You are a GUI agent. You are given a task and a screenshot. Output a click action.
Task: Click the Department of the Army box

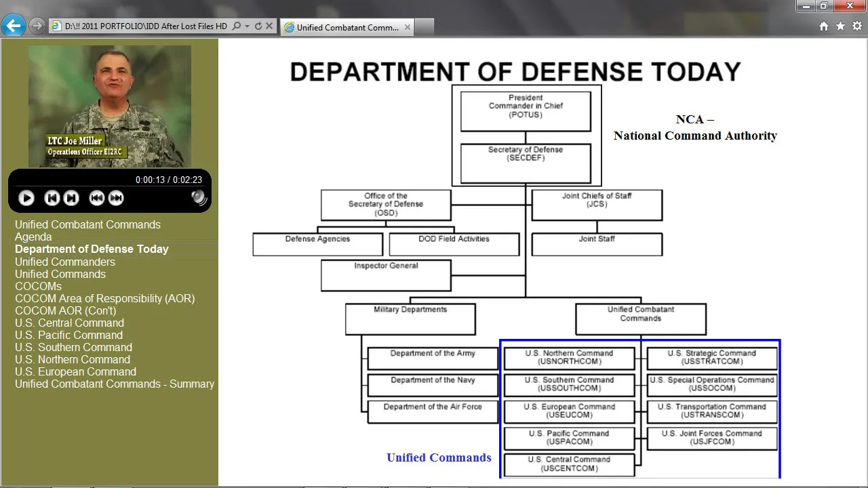[433, 359]
